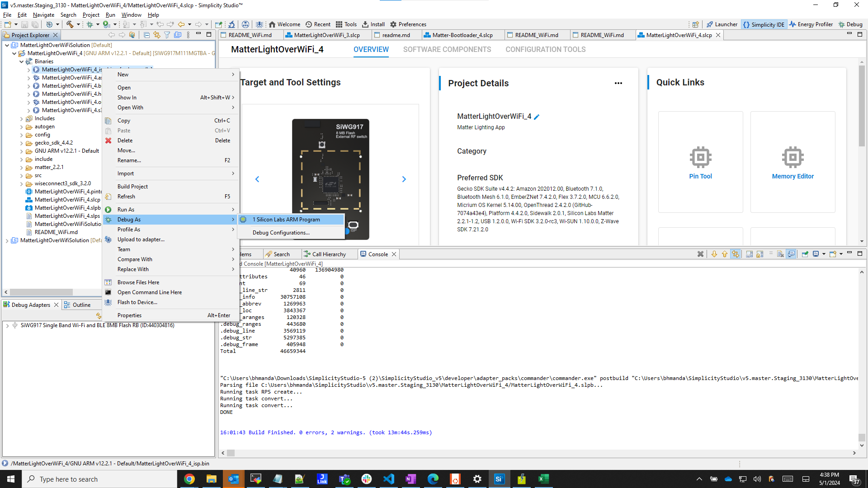Expand the gecko_sdk_4.4.2 folder
This screenshot has width=868, height=488.
click(x=21, y=143)
